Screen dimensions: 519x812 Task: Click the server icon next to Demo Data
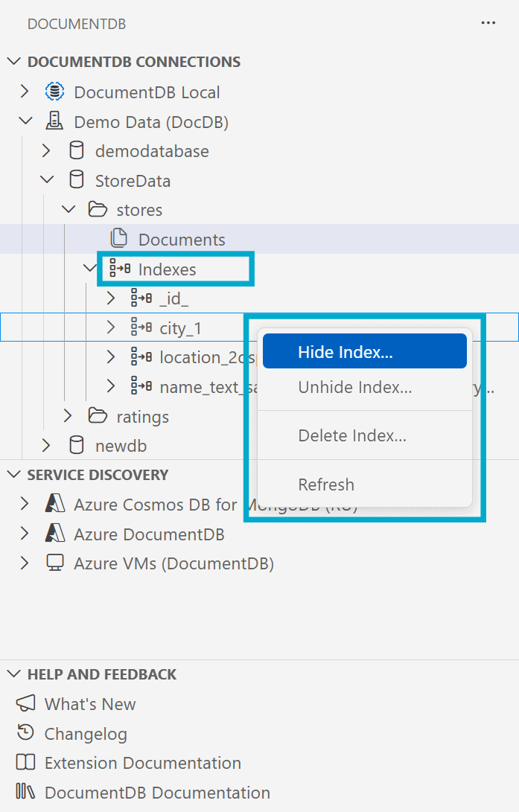[54, 121]
